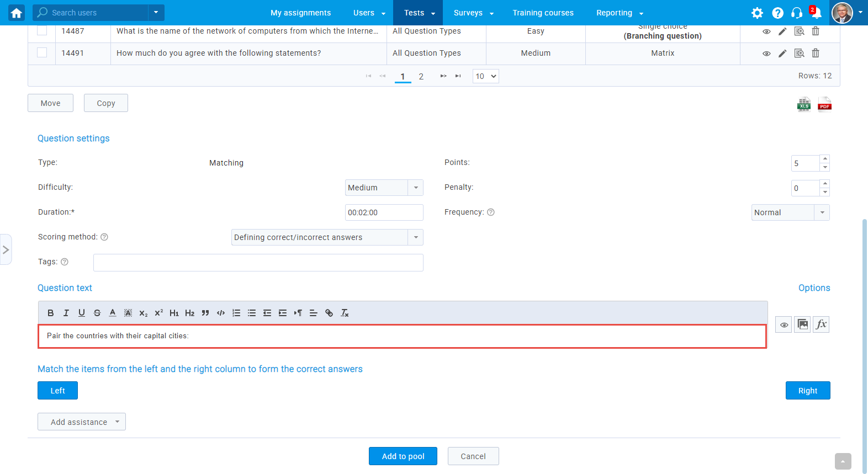Edit question 14487 using the pencil icon

782,31
